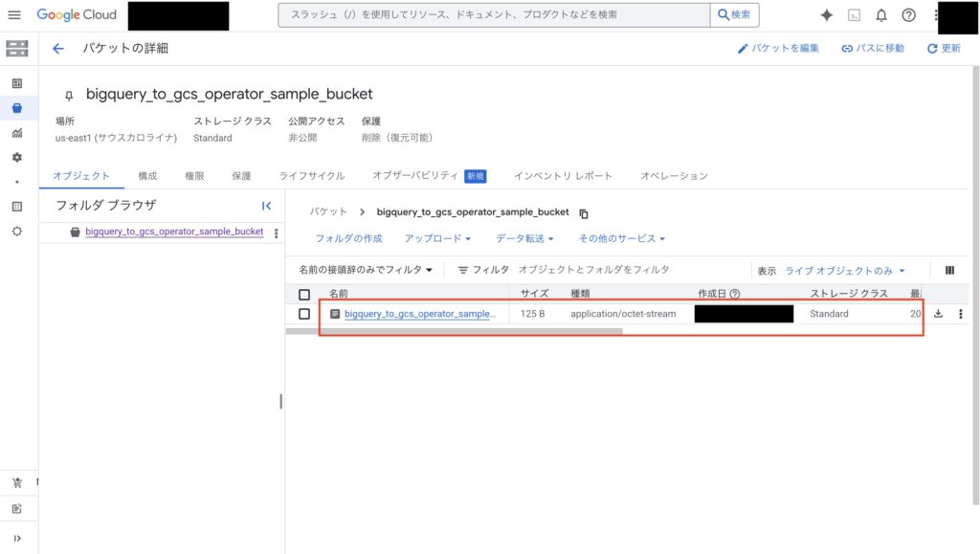This screenshot has width=980, height=554.
Task: Download the bigquery_to_gcs_operator_sample object
Action: pos(938,314)
